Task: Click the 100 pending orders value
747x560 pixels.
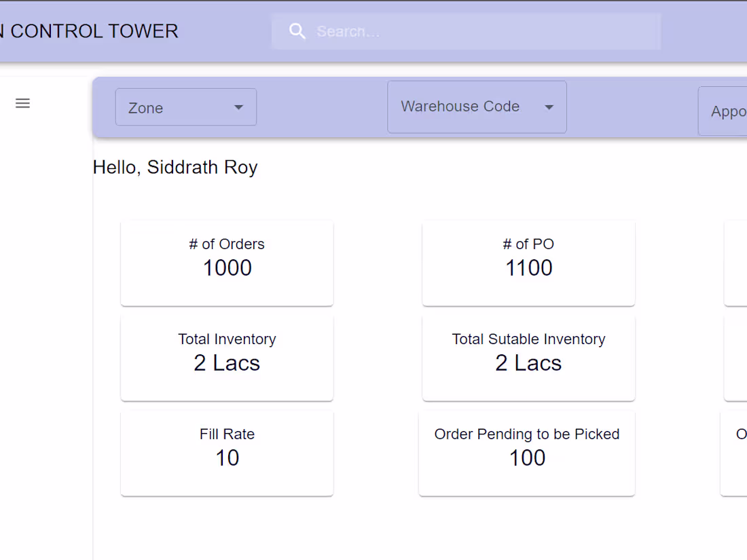Action: pyautogui.click(x=527, y=458)
